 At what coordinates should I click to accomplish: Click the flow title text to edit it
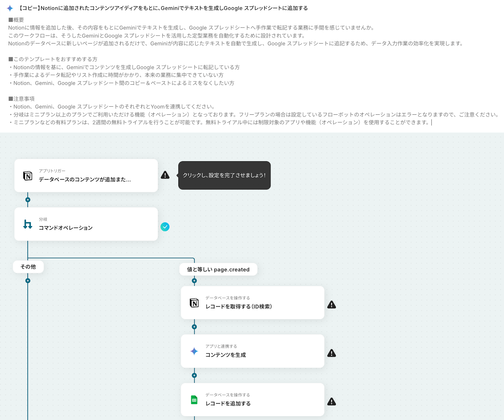click(163, 8)
